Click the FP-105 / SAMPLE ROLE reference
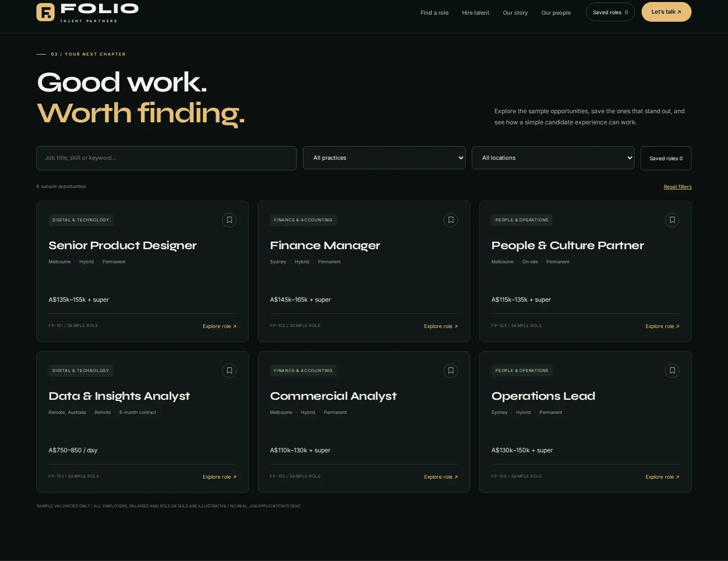728x561 pixels. [x=295, y=476]
